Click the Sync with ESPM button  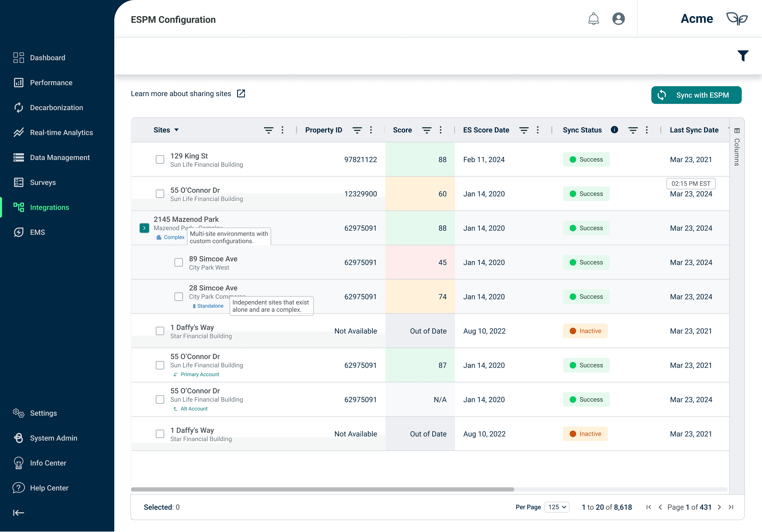[x=696, y=95]
